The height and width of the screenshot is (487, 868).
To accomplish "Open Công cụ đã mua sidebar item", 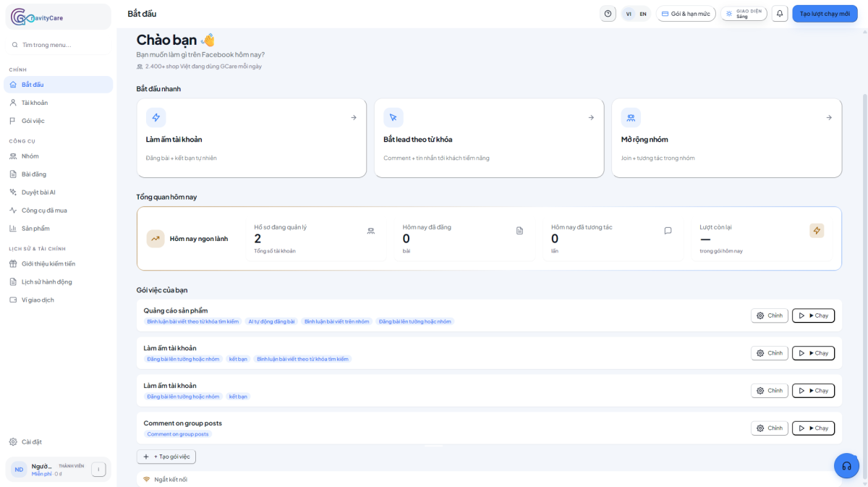I will click(59, 211).
